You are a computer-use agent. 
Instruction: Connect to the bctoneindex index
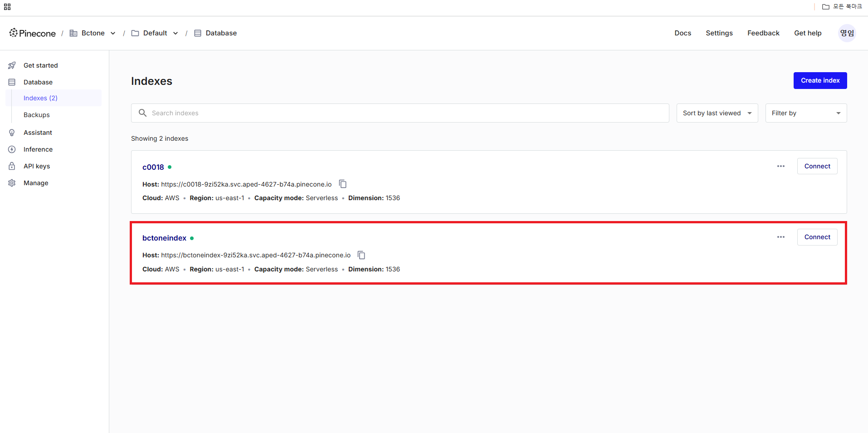817,237
